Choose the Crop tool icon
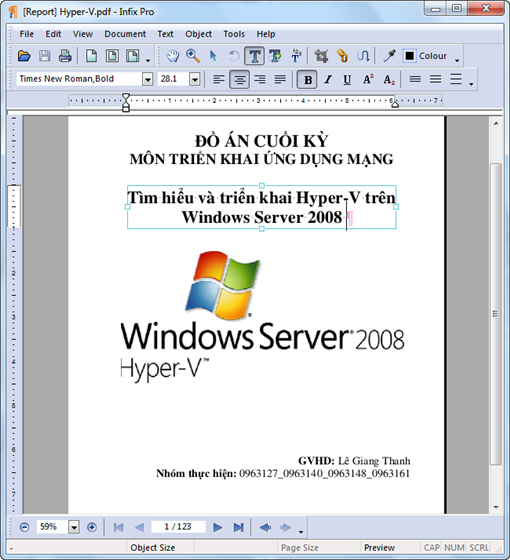 [321, 56]
